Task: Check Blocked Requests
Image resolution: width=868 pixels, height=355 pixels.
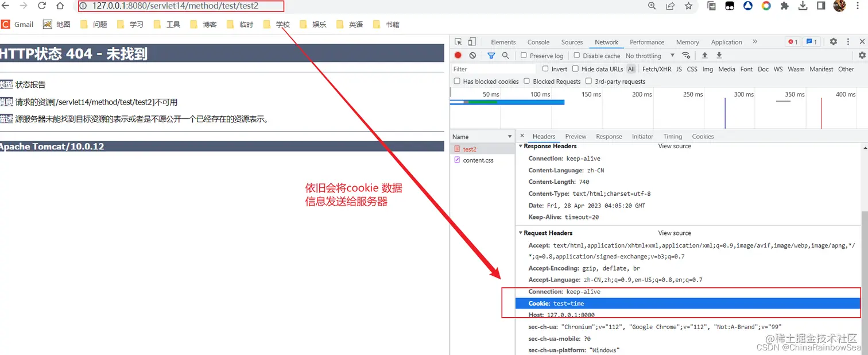Action: click(527, 82)
